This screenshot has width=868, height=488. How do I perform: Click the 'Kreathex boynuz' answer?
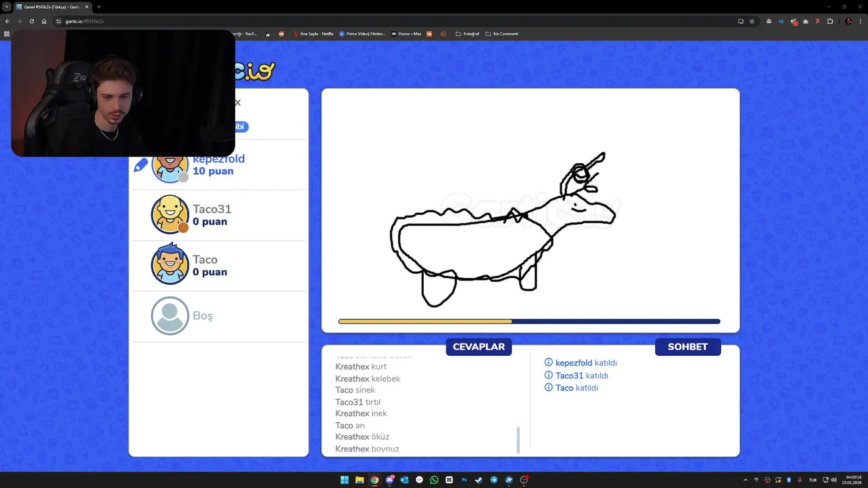[367, 449]
